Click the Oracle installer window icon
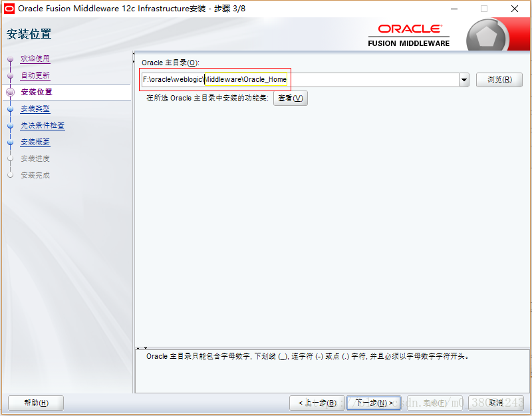 [9, 9]
